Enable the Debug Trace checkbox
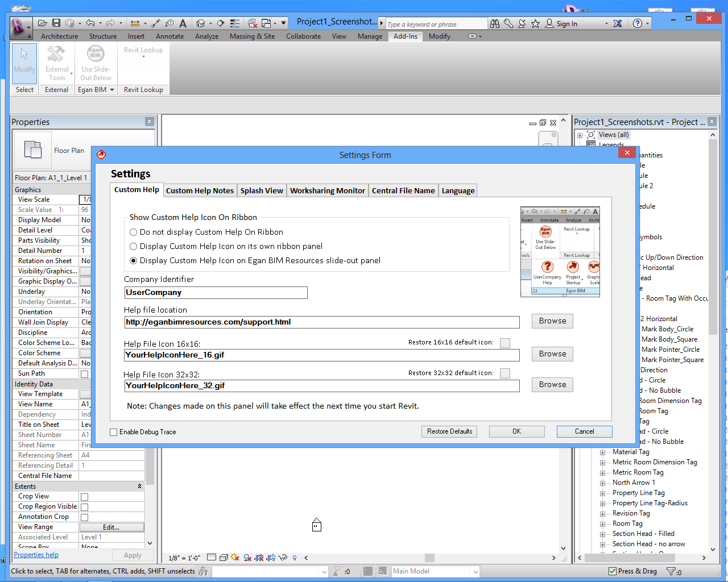728x582 pixels. click(x=114, y=433)
